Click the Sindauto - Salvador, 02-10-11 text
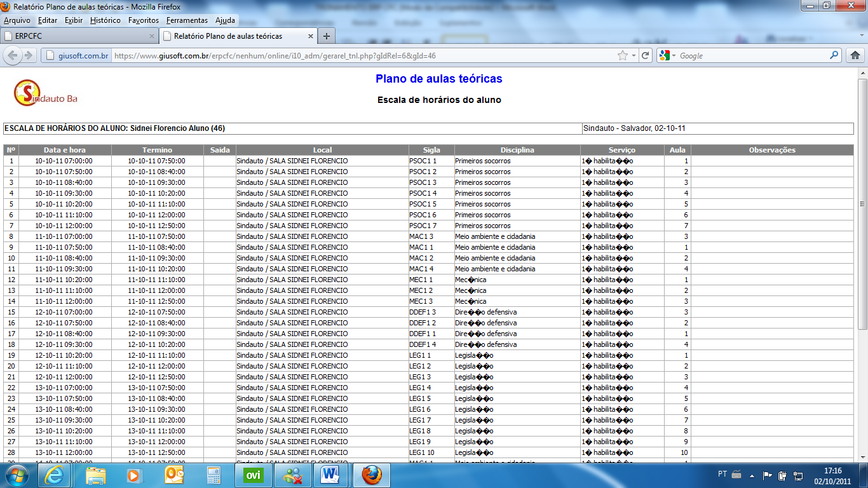This screenshot has height=488, width=868. point(634,128)
